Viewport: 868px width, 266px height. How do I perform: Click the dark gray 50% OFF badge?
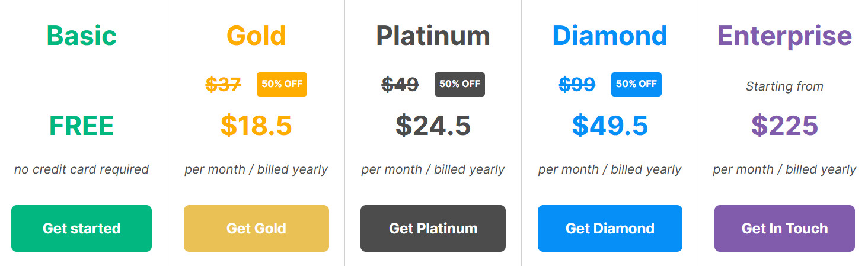point(459,84)
